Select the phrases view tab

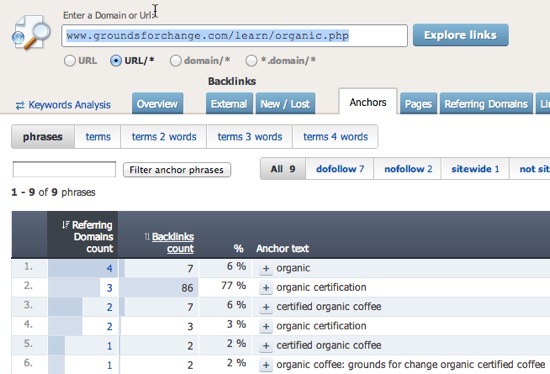click(x=43, y=137)
